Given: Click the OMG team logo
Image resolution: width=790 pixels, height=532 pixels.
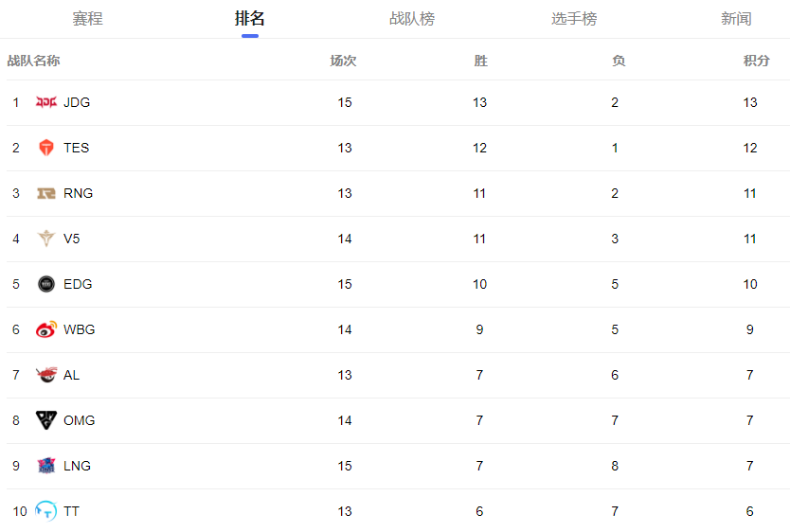Looking at the screenshot, I should (46, 420).
